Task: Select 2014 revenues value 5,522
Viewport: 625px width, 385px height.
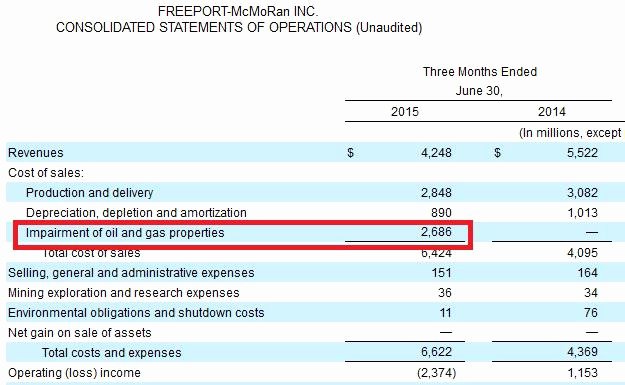Action: pyautogui.click(x=582, y=153)
